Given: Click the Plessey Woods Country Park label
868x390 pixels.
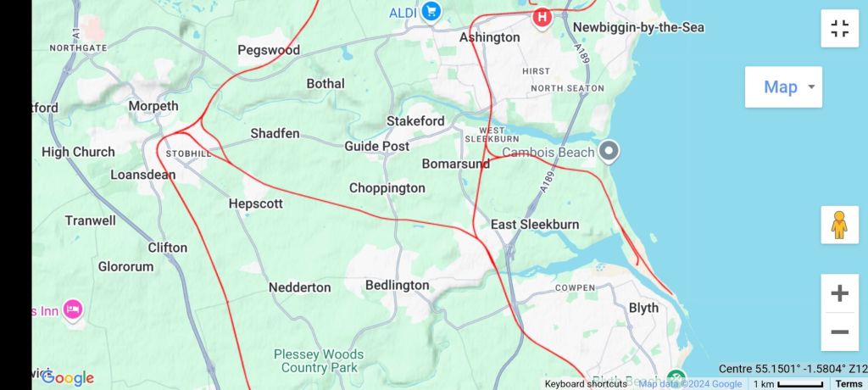Looking at the screenshot, I should pyautogui.click(x=320, y=360).
